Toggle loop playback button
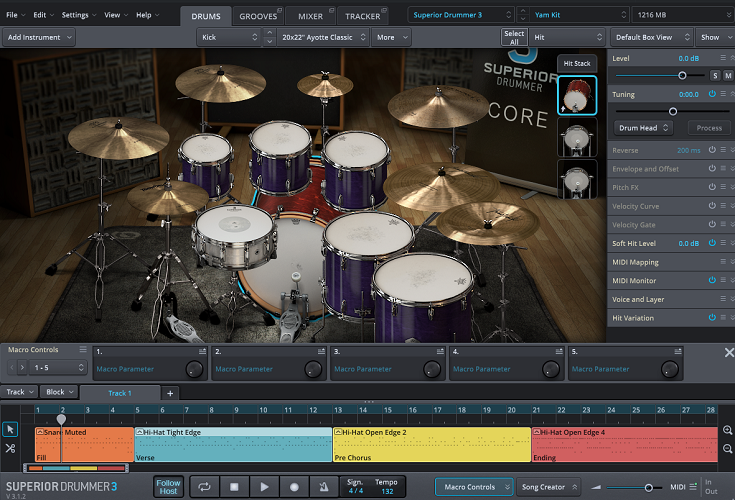735x500 pixels. coord(204,487)
